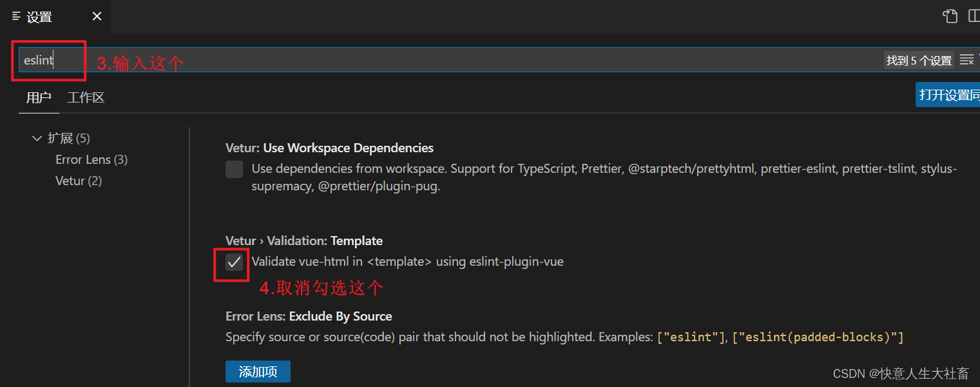Click the 找到 5 个设置 result counter
Image resolution: width=980 pixels, height=387 pixels.
click(x=919, y=59)
